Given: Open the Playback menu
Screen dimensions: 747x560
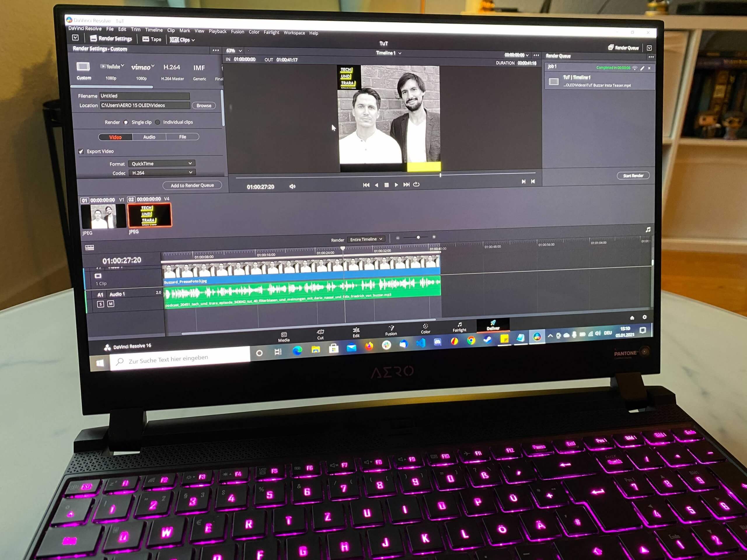Looking at the screenshot, I should [x=217, y=31].
